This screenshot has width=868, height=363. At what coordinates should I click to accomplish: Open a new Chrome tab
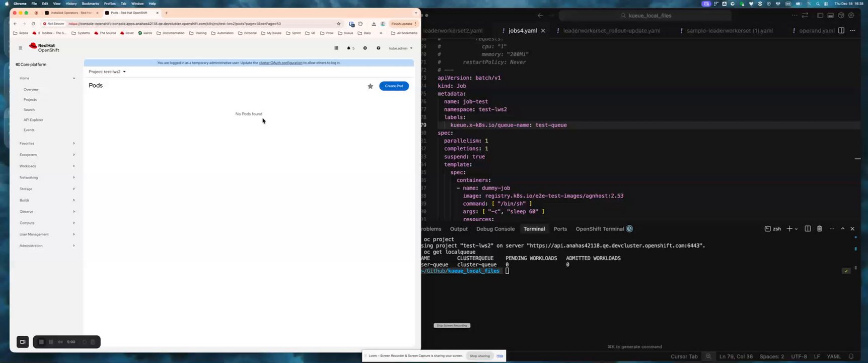[x=167, y=13]
